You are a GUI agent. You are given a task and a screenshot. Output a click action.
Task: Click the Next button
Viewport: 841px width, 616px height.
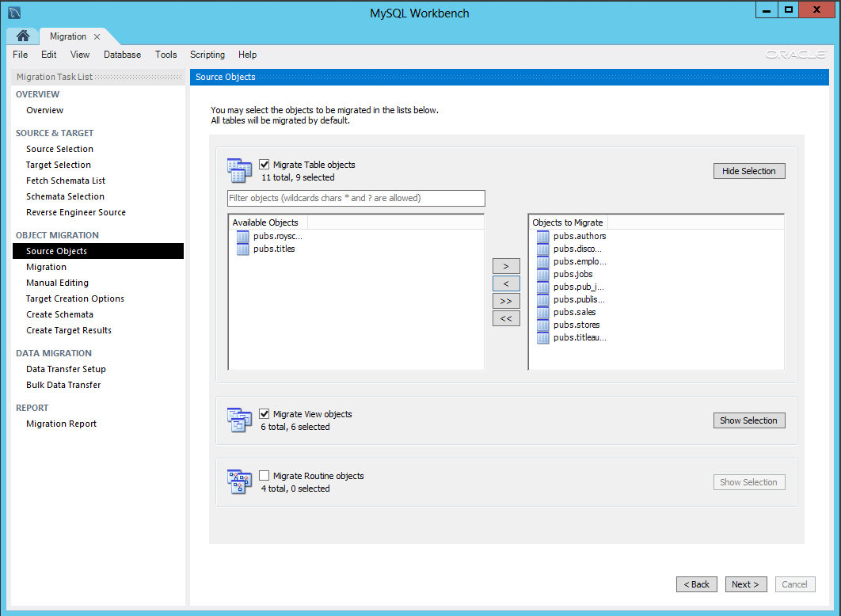745,584
